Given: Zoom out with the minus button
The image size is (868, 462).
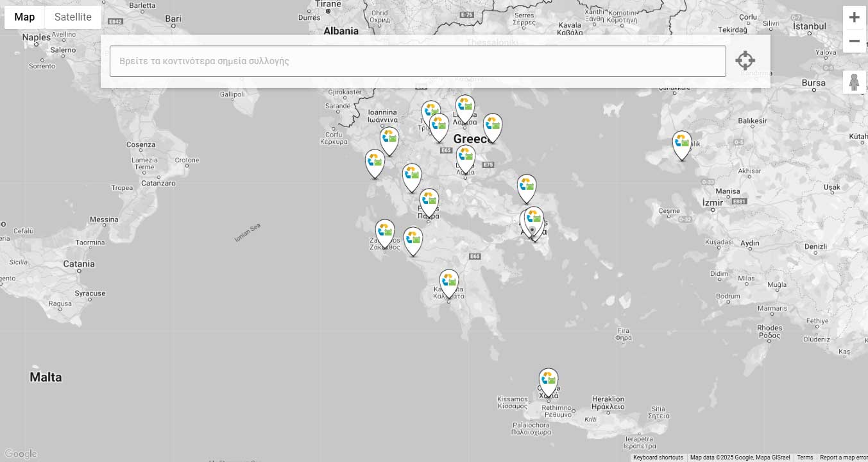Looking at the screenshot, I should (854, 41).
